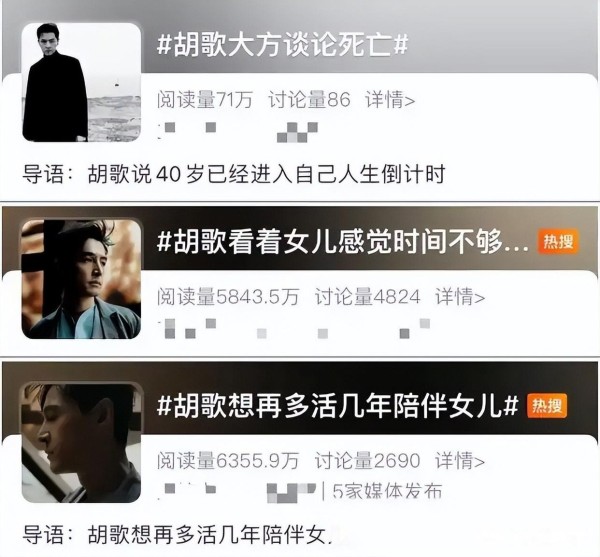Click the black-and-white seaside portrait thumbnail
Viewport: 600px width, 557px height.
(x=82, y=82)
